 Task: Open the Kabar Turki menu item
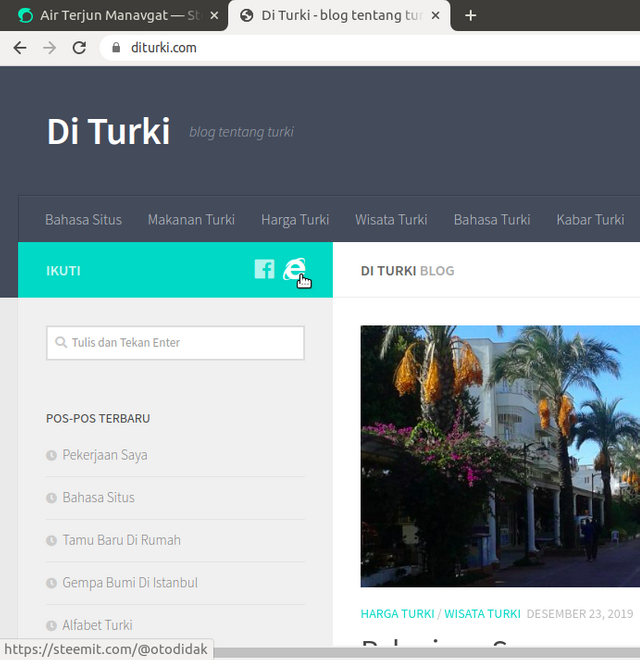point(590,220)
